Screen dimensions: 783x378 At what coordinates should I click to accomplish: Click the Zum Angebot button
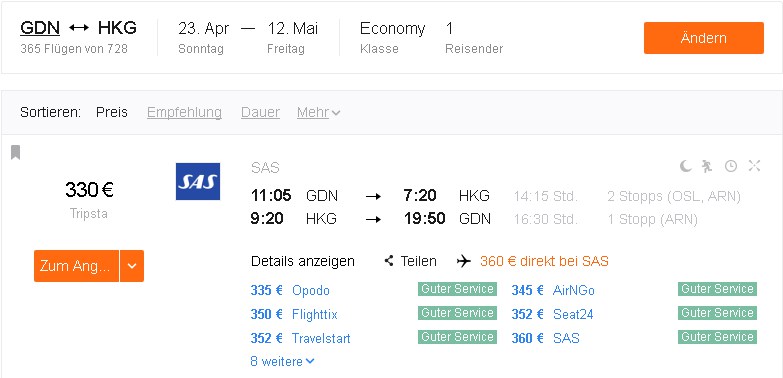coord(76,266)
